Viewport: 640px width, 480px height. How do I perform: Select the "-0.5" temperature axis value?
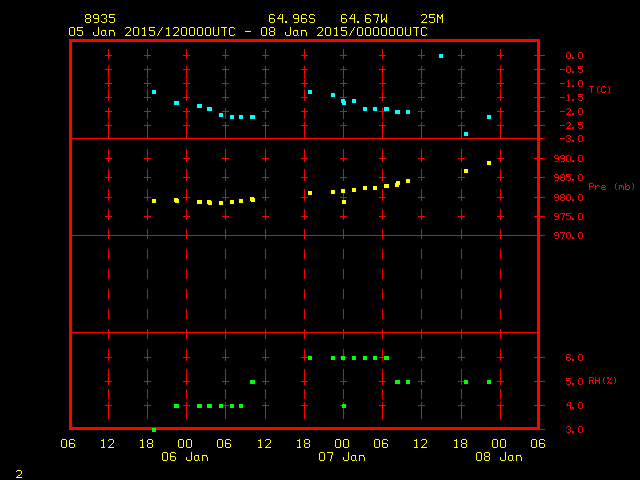click(x=571, y=70)
